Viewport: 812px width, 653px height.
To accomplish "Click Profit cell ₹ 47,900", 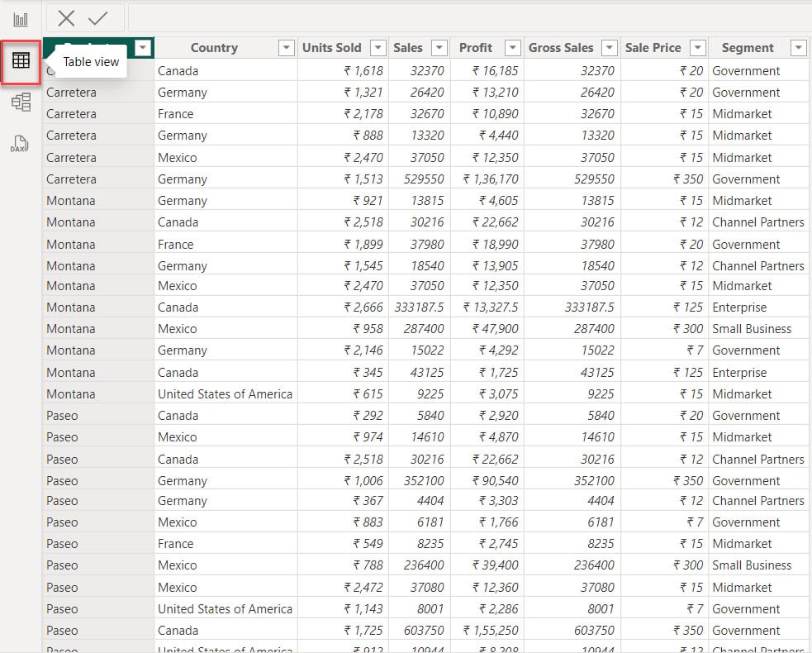I will 495,329.
